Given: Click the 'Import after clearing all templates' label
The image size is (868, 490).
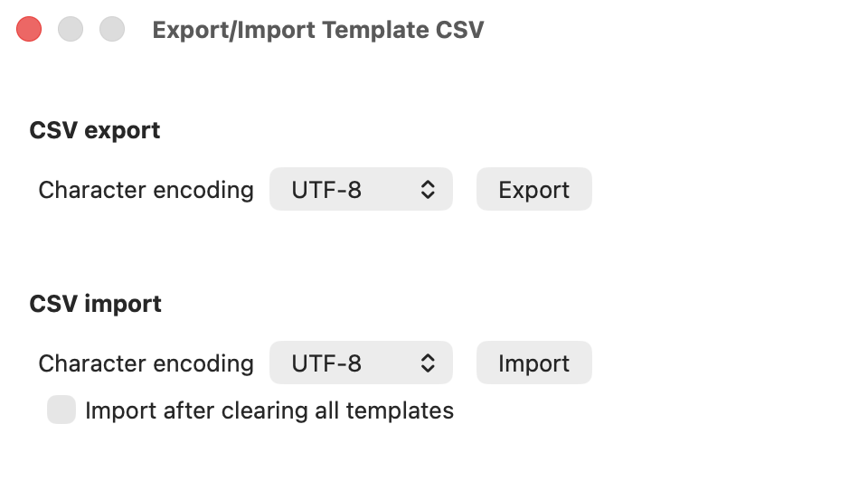Looking at the screenshot, I should click(x=269, y=410).
